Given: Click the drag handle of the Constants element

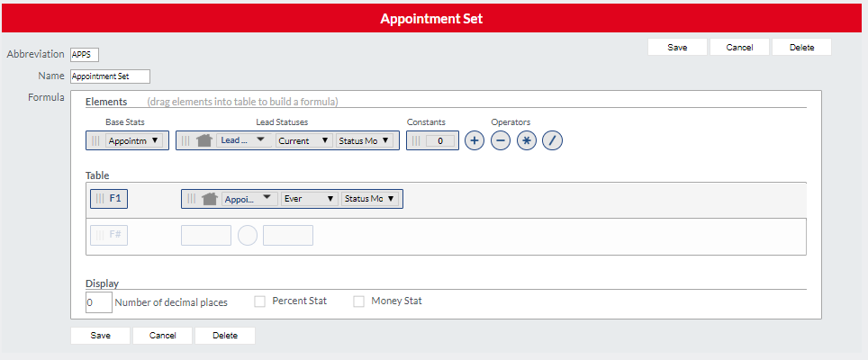Looking at the screenshot, I should click(x=416, y=140).
